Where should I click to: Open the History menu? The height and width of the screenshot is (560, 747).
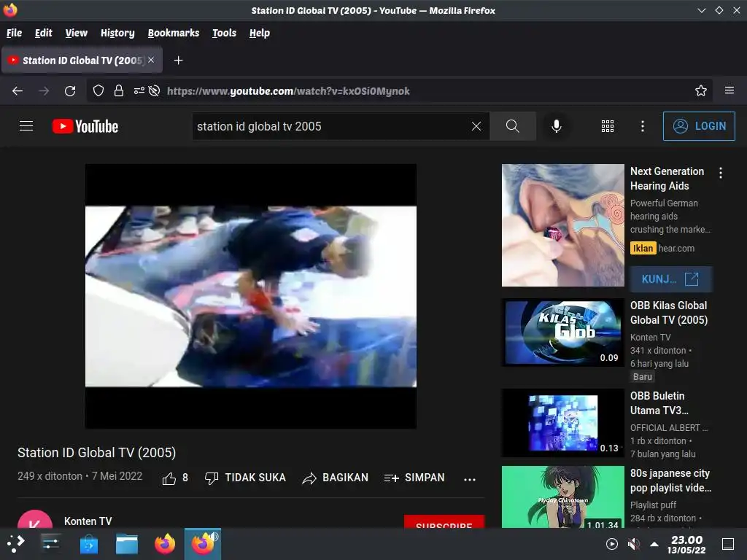pyautogui.click(x=117, y=33)
